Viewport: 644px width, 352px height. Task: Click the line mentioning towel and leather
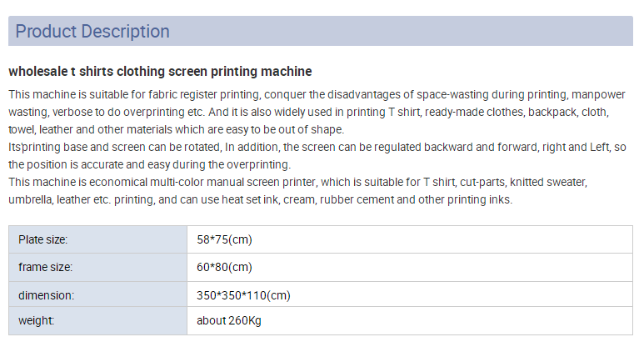[176, 129]
